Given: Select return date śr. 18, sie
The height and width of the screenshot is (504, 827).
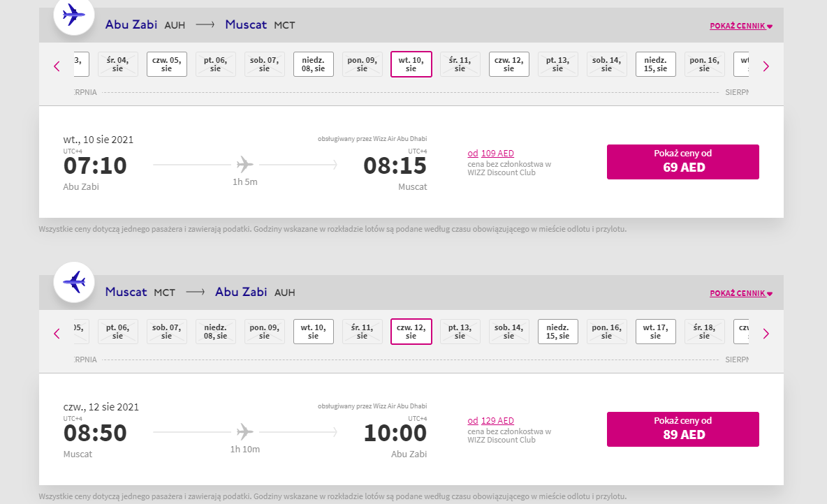Looking at the screenshot, I should (705, 332).
